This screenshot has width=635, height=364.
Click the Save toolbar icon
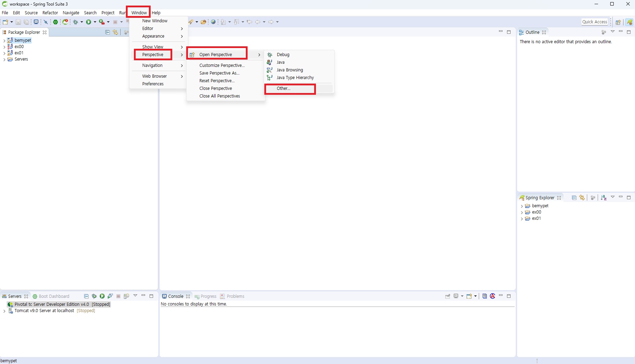pyautogui.click(x=18, y=22)
